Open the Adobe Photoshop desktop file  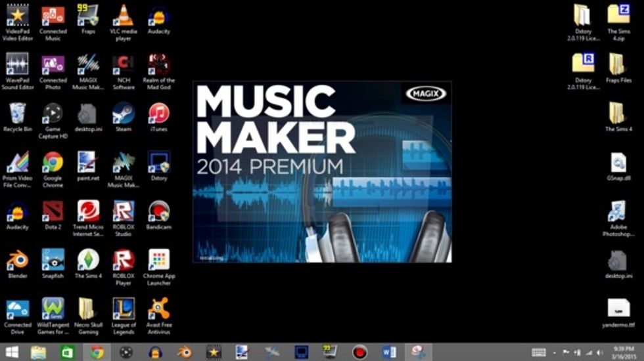pos(618,218)
